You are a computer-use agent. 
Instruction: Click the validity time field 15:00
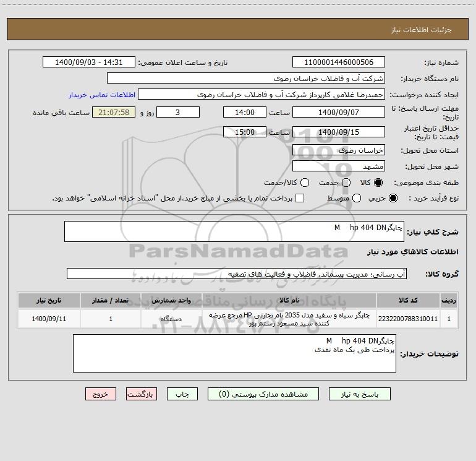(245, 132)
